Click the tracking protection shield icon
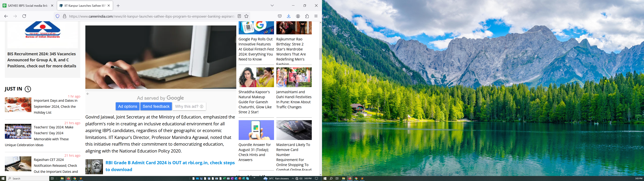The image size is (644, 181). 58,16
